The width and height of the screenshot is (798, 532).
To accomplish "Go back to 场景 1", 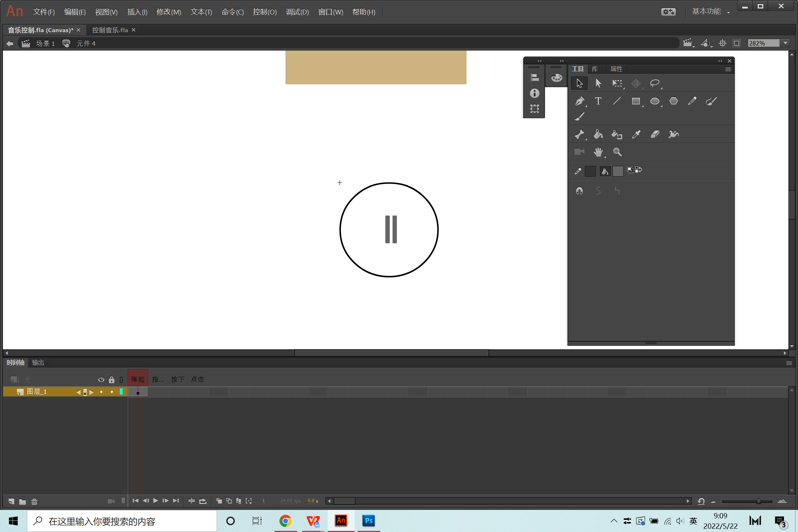I will coord(45,44).
